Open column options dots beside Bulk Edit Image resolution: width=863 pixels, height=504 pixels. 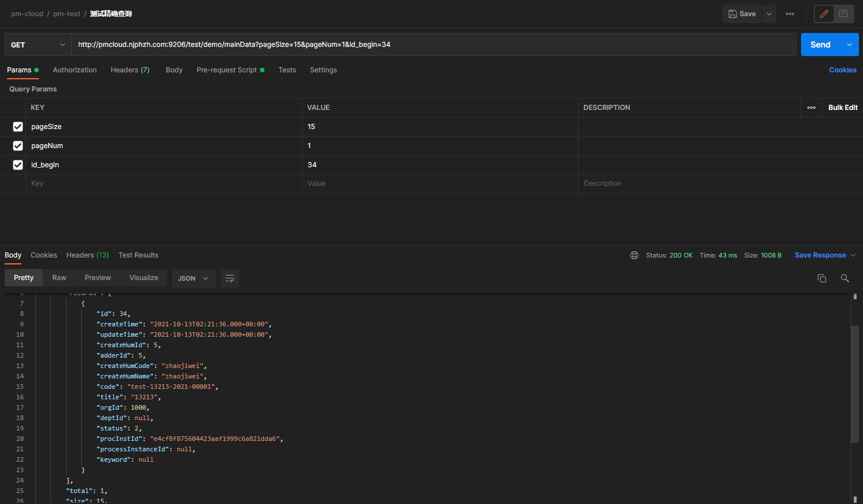811,108
